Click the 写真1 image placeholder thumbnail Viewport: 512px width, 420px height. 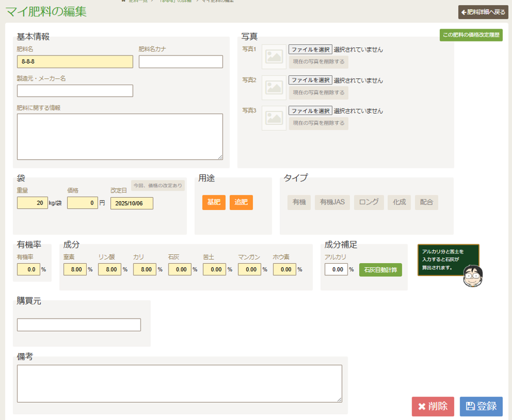[x=273, y=57]
